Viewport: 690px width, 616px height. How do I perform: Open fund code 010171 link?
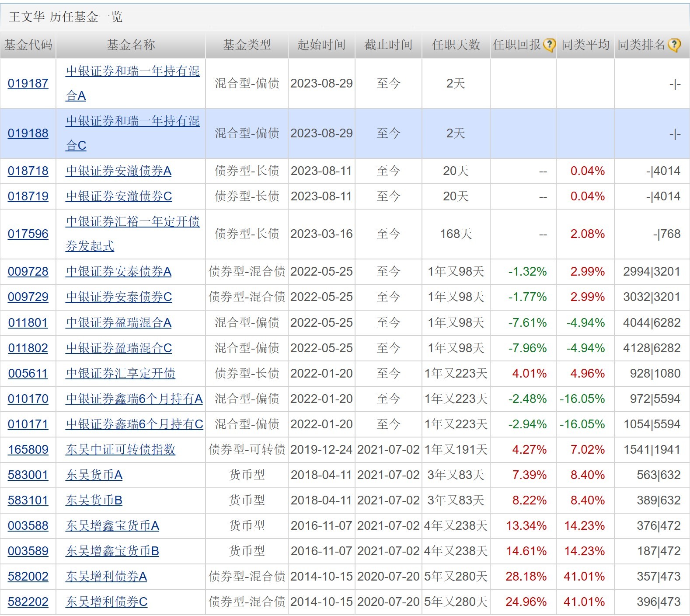click(28, 424)
